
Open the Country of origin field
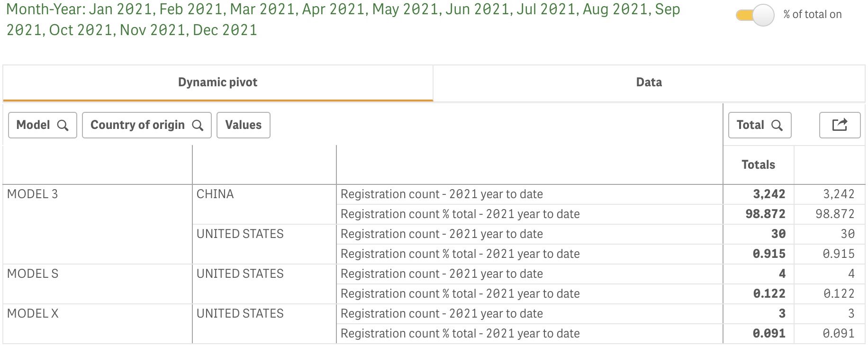coord(147,125)
